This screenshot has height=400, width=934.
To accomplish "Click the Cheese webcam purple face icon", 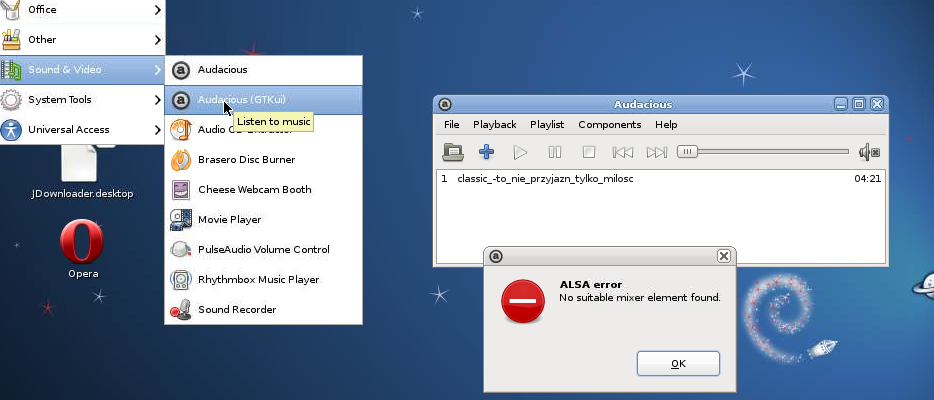I will click(x=180, y=190).
